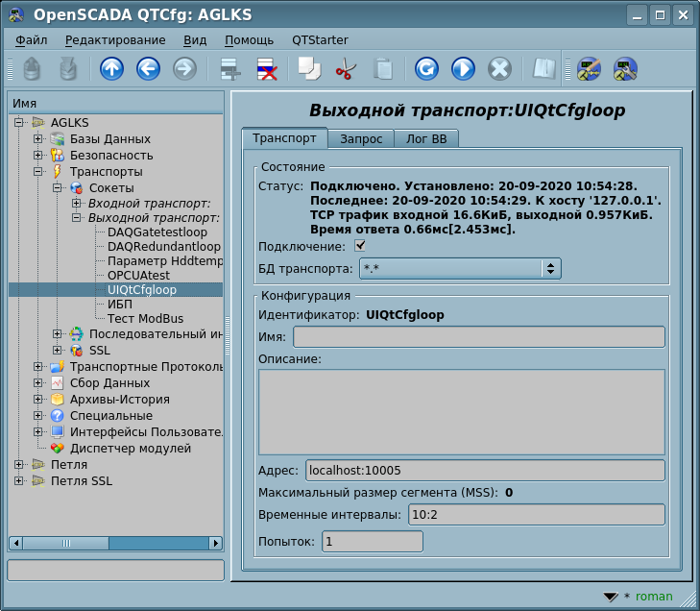The width and height of the screenshot is (700, 611).
Task: Start cyclic refresh with the play icon
Action: point(463,69)
